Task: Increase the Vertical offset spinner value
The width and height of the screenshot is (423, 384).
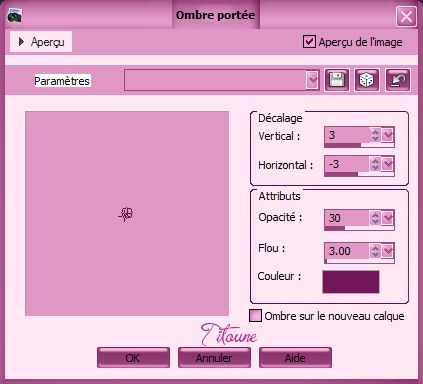Action: coord(375,132)
